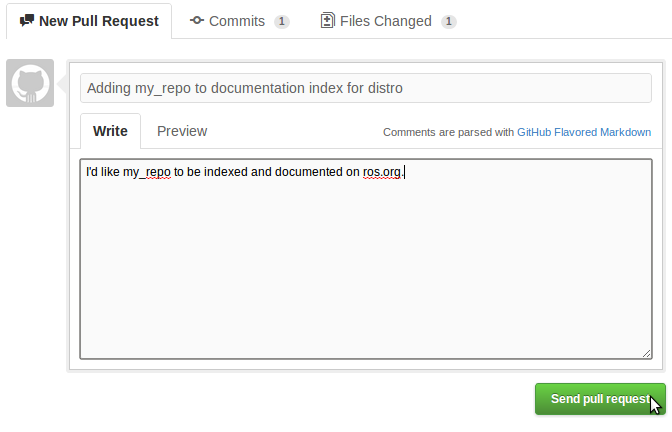
Task: Click the pull request icon in the New Pull Request tab
Action: [26, 21]
